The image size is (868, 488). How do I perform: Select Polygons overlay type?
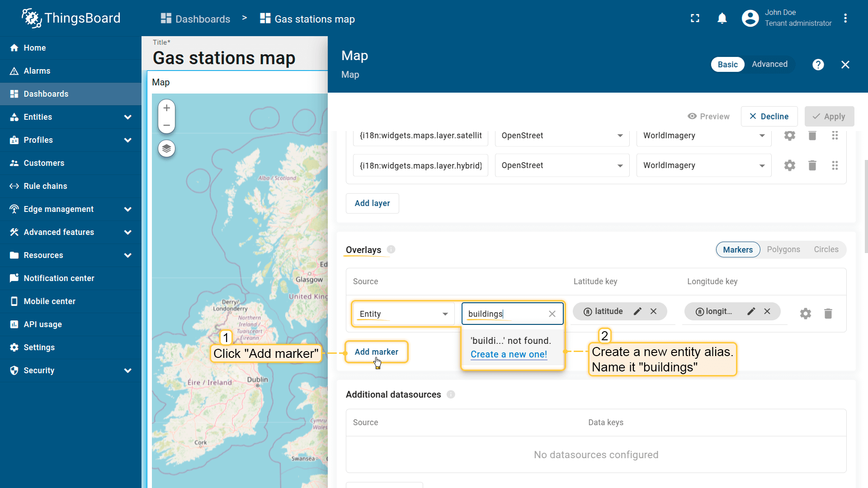pos(783,249)
